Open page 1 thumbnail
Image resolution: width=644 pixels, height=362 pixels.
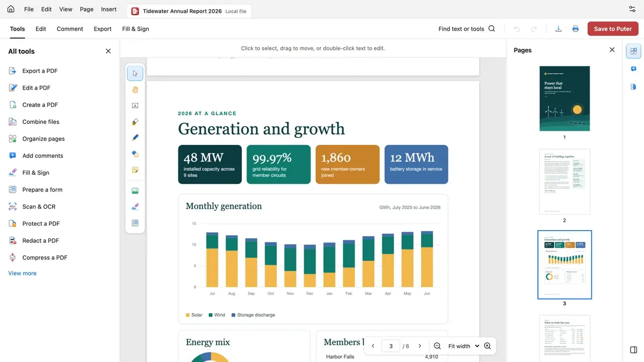pyautogui.click(x=565, y=99)
